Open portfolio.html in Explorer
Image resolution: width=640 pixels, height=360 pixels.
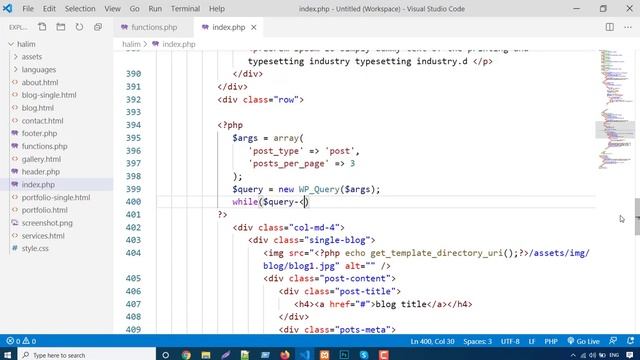point(44,210)
